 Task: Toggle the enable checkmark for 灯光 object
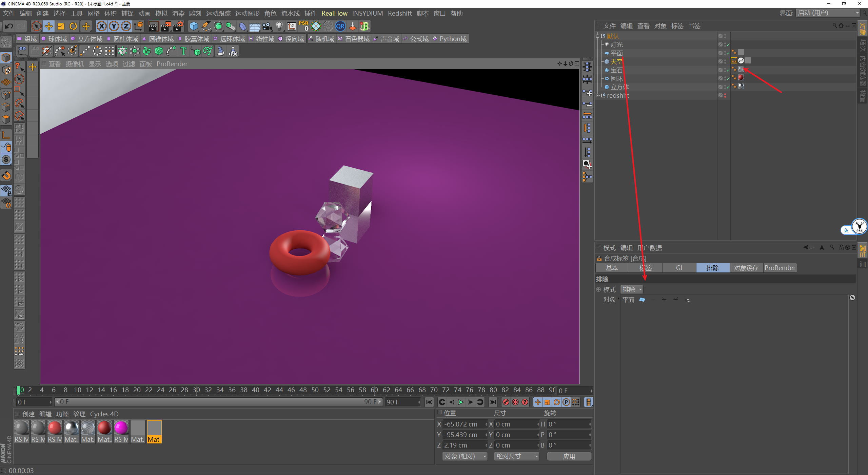pyautogui.click(x=728, y=45)
